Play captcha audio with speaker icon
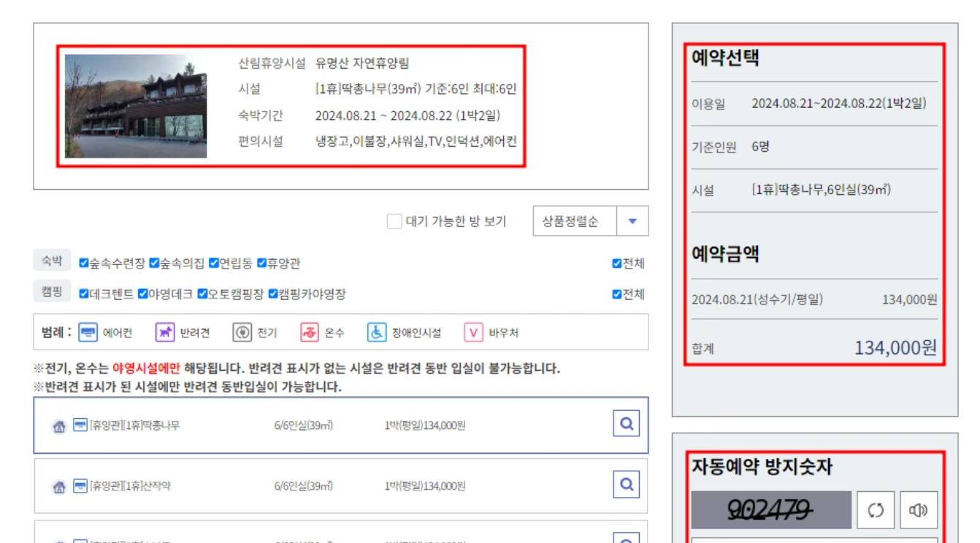980x543 pixels. [919, 510]
